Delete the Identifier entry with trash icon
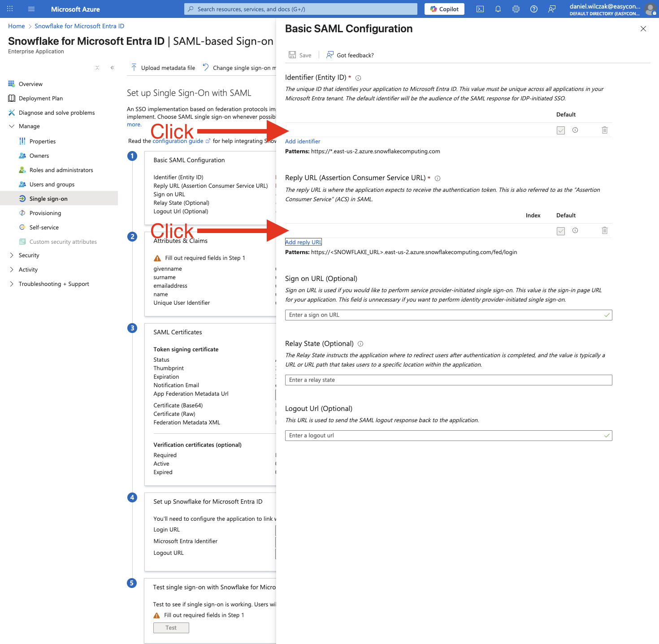This screenshot has height=644, width=659. coord(604,130)
